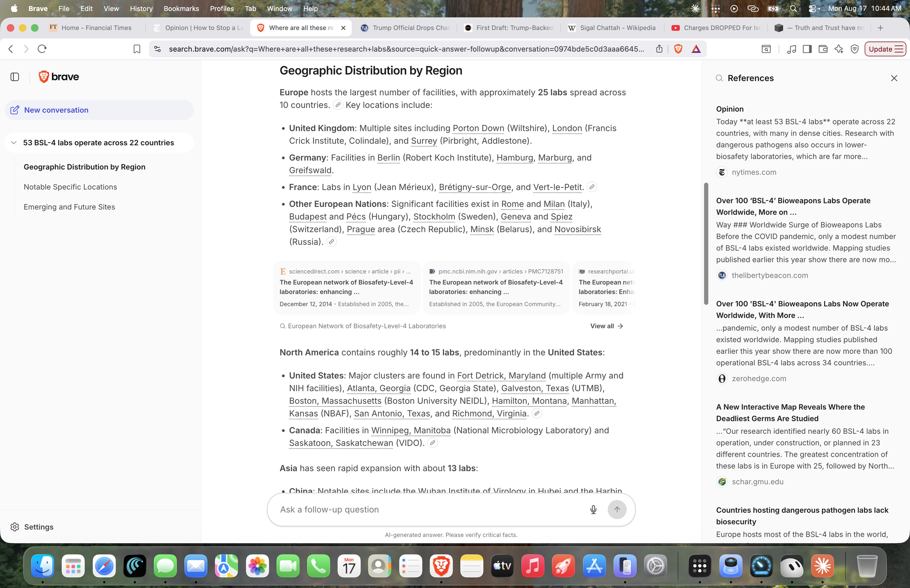The width and height of the screenshot is (910, 588).
Task: Share this page via share icon
Action: tap(659, 49)
